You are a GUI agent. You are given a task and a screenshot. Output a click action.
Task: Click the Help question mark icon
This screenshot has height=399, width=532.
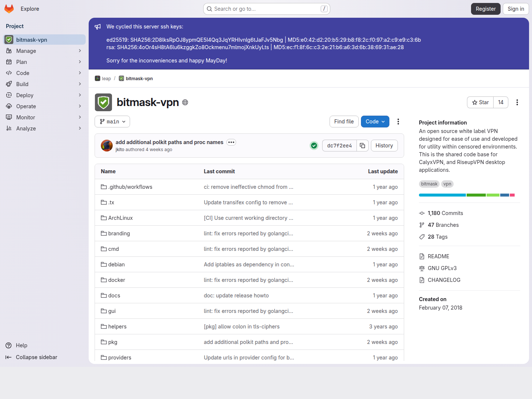click(8, 345)
